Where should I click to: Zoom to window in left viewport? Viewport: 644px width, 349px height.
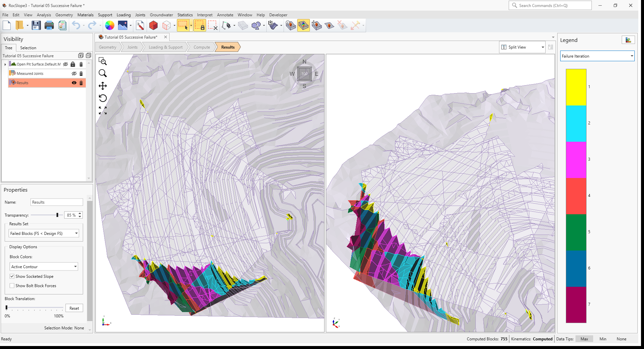tap(103, 61)
